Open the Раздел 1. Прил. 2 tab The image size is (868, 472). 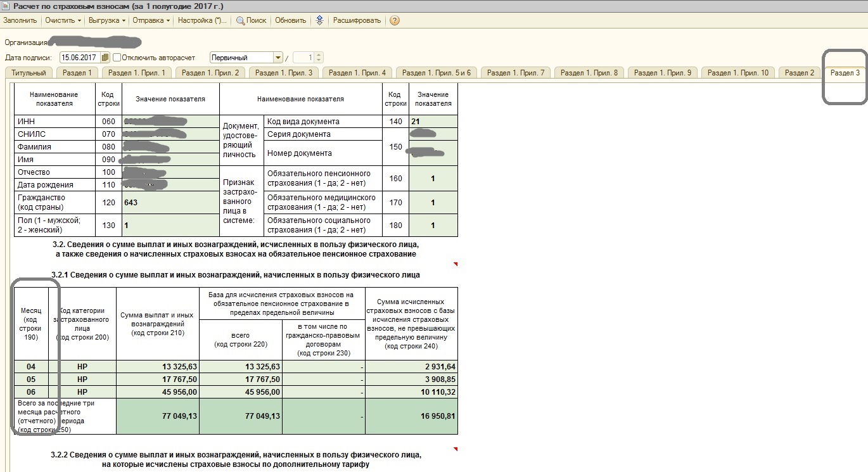tap(211, 73)
